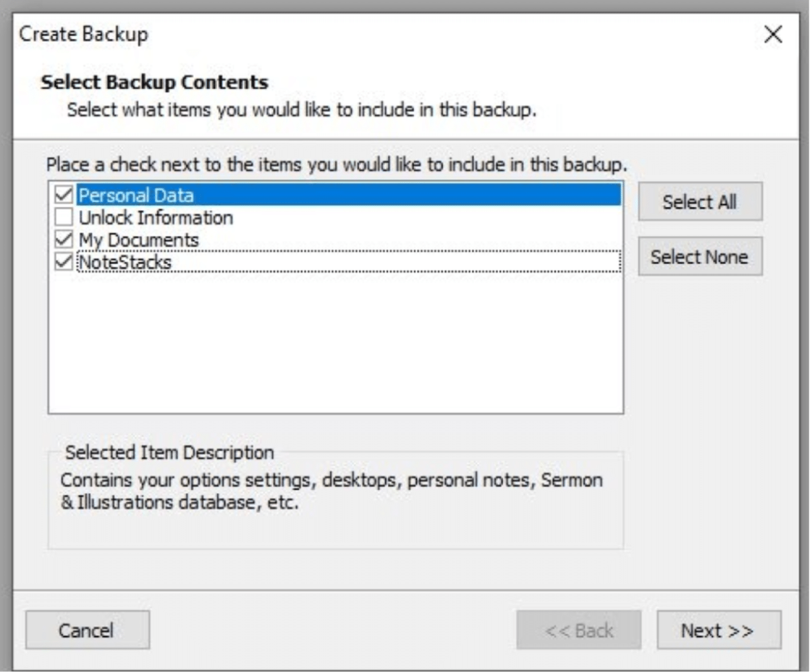Click empty space in the backup items list
This screenshot has width=810, height=672.
335,343
